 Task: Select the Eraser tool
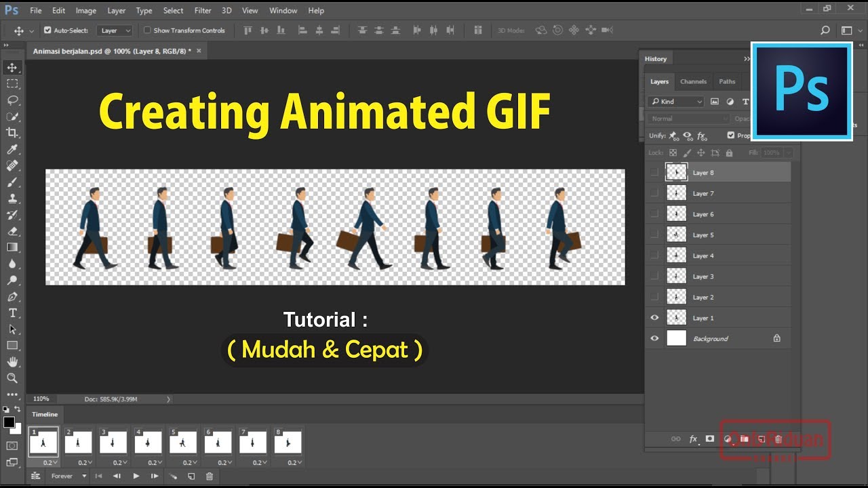(x=12, y=231)
